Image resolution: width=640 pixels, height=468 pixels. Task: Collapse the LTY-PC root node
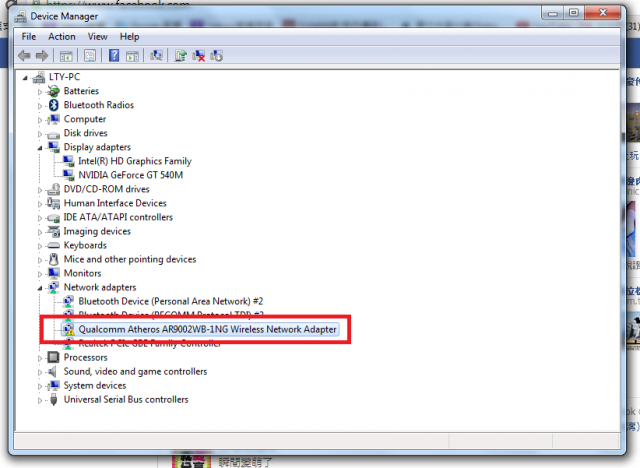25,78
